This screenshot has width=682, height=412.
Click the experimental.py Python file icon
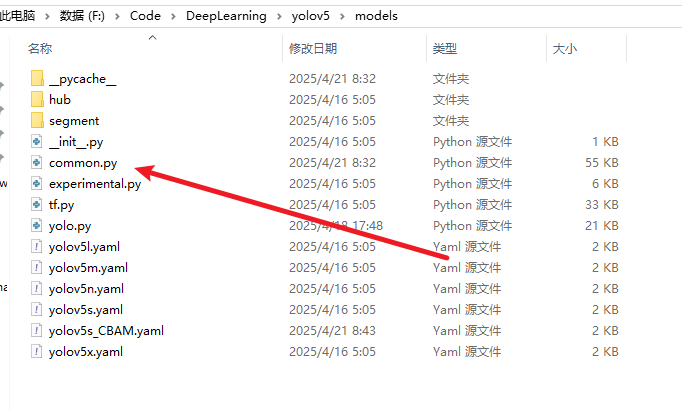[x=37, y=183]
